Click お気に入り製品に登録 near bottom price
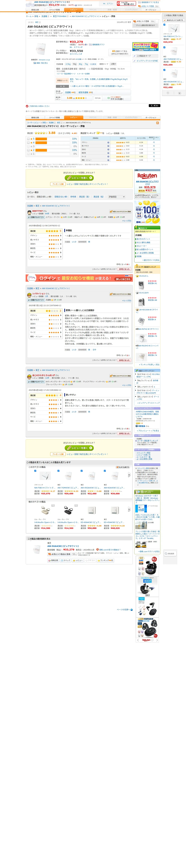The width and height of the screenshot is (186, 868). coord(59,554)
